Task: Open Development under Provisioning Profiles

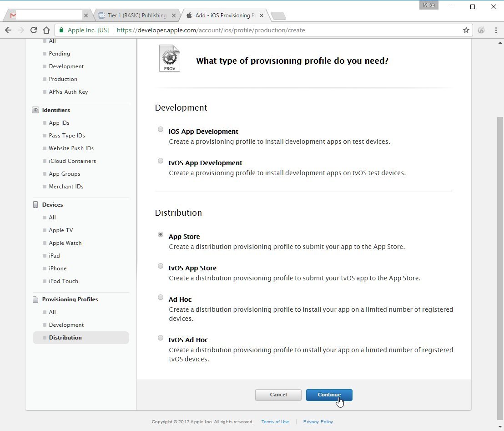Action: coord(66,325)
